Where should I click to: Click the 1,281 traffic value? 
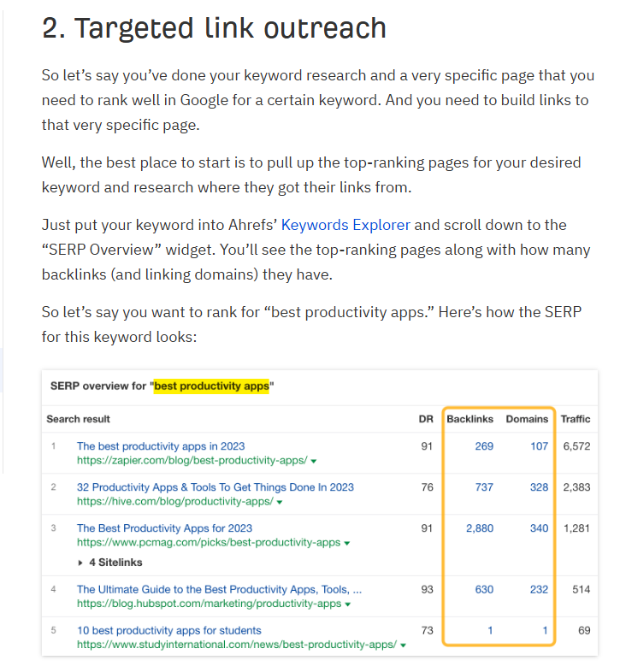(576, 528)
